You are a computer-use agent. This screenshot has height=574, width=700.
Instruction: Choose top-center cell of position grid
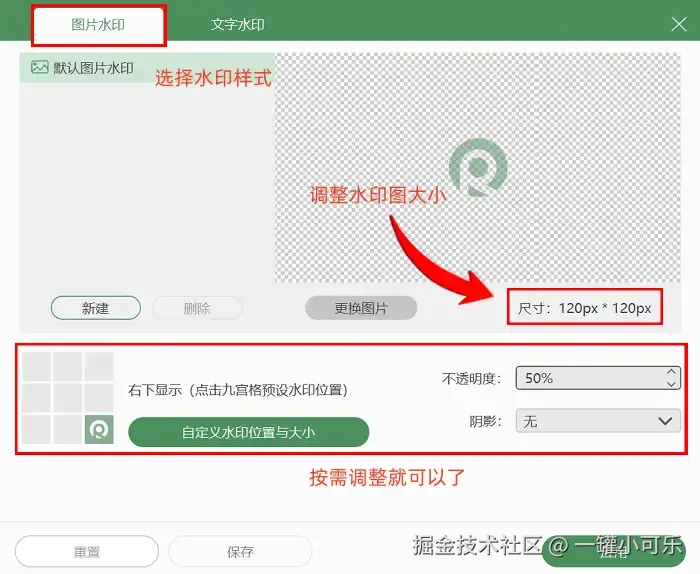coord(67,366)
